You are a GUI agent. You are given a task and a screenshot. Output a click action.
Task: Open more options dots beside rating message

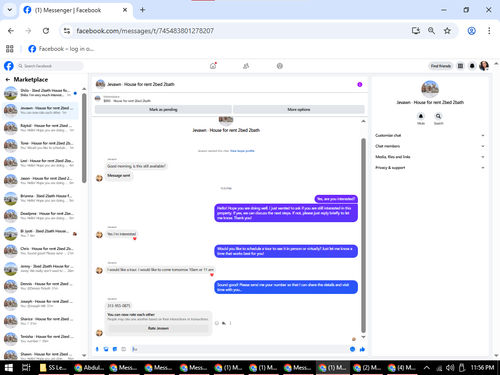(x=230, y=323)
